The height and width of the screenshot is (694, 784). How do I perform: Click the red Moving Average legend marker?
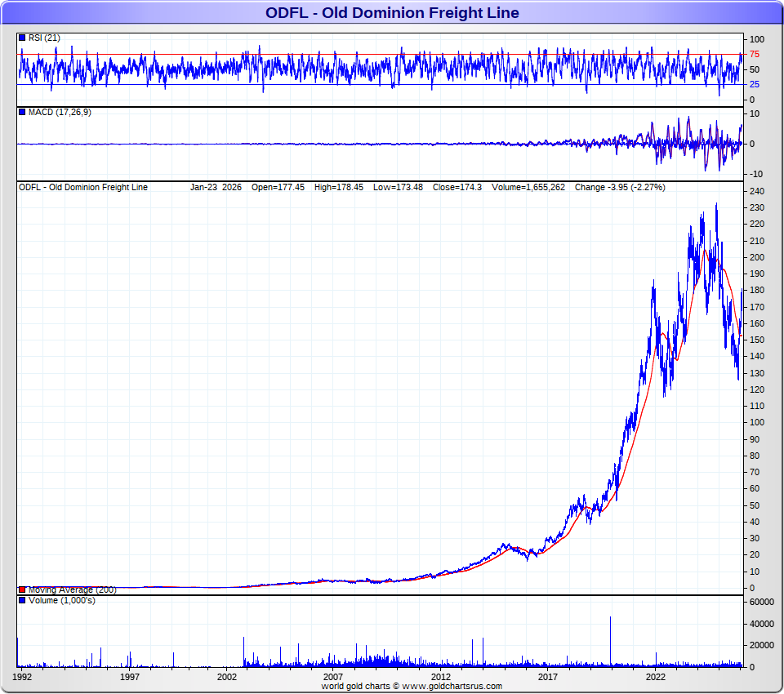(x=22, y=589)
